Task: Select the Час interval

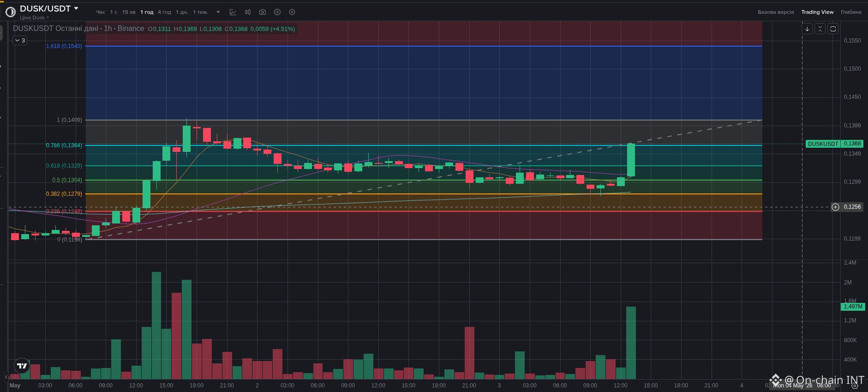Action: coord(101,12)
